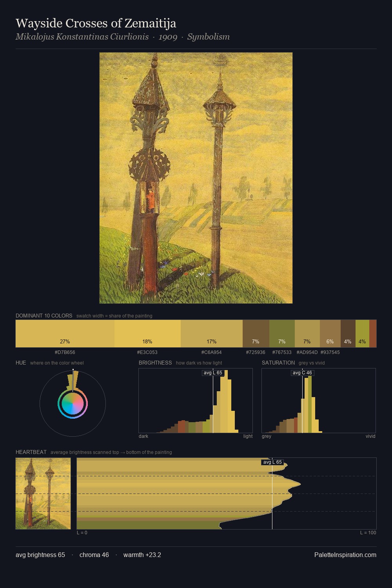This screenshot has height=588, width=392.
Task: Pick the narrow rust-red swatch at the palette end
Action: click(373, 334)
